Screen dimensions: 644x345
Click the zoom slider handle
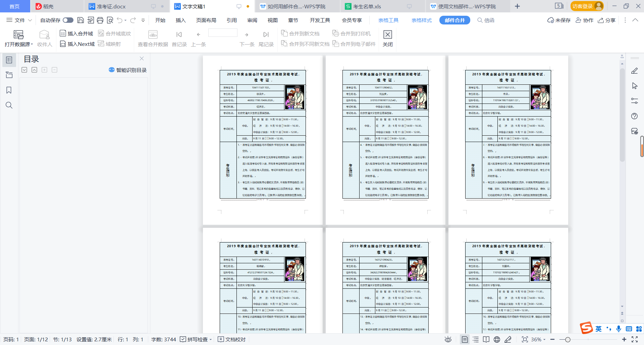568,339
